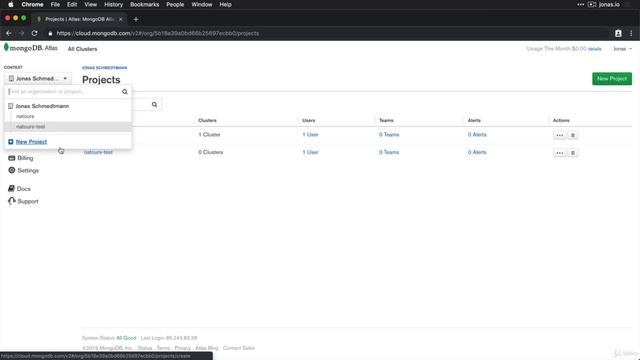The image size is (640, 360).
Task: Open the Contact Sales footer link
Action: [x=239, y=348]
